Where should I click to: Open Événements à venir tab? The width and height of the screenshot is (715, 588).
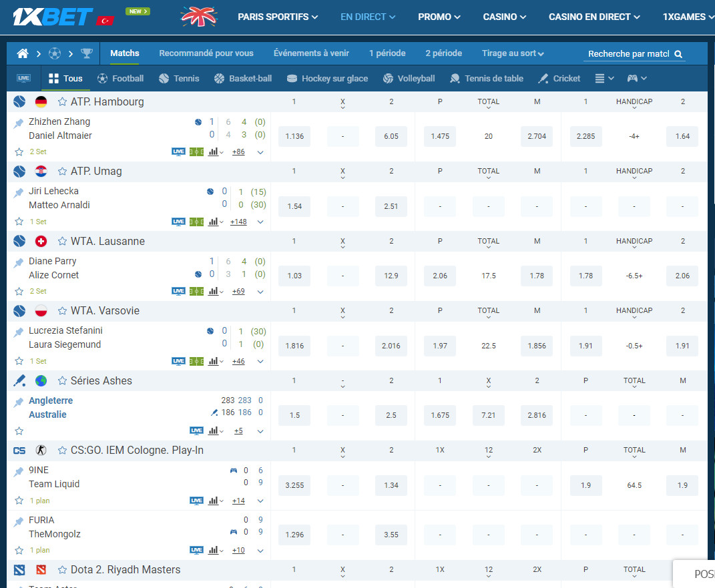(311, 53)
